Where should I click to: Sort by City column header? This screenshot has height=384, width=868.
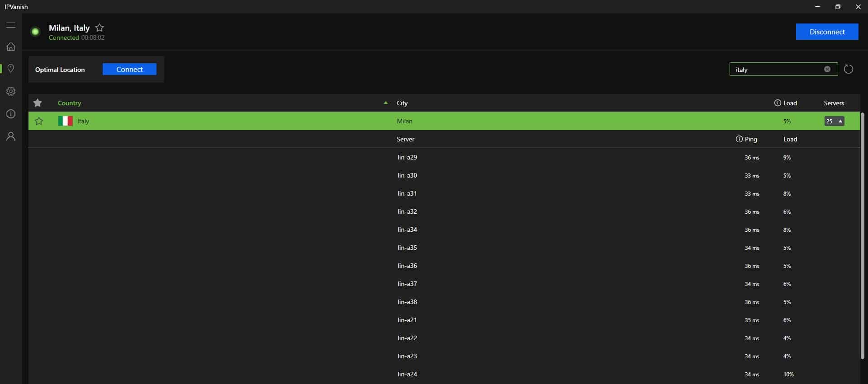[402, 103]
